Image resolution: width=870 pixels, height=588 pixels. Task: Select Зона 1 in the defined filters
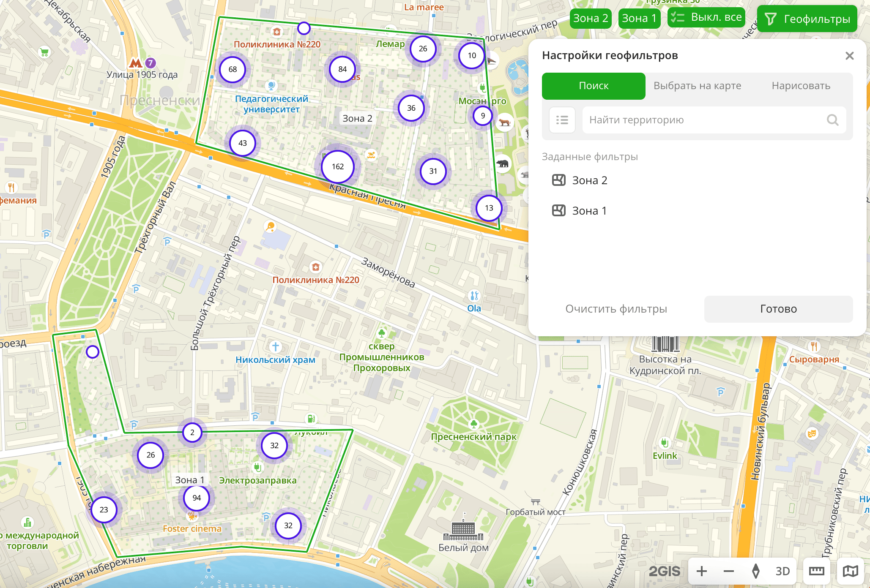click(589, 211)
